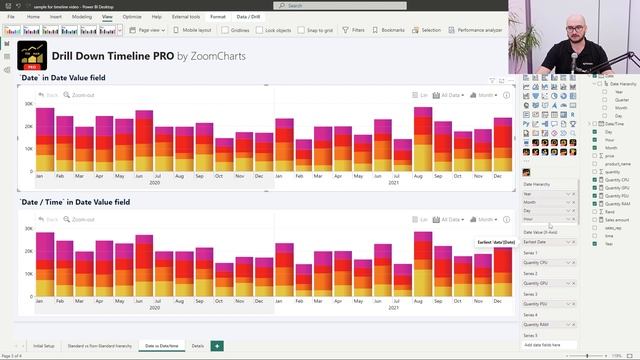Image resolution: width=640 pixels, height=360 pixels.
Task: Select the line chart visual icon
Action: pos(526,87)
